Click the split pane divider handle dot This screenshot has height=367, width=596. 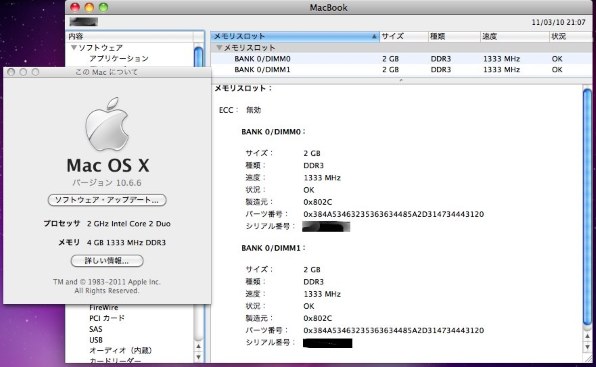click(401, 80)
